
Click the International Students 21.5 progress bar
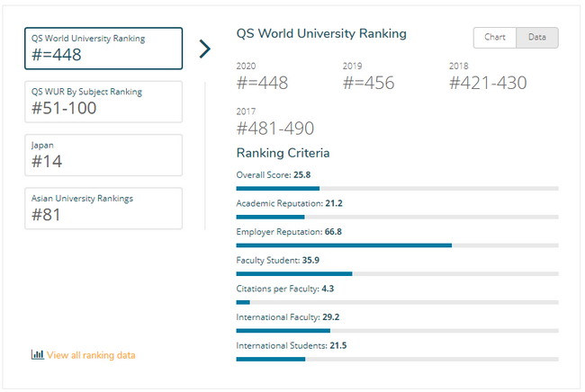click(x=397, y=360)
